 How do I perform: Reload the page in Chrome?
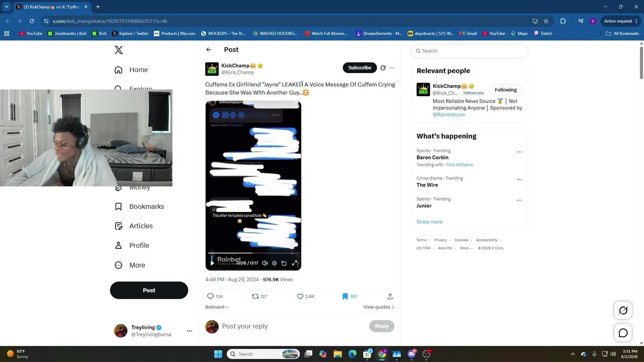32,21
